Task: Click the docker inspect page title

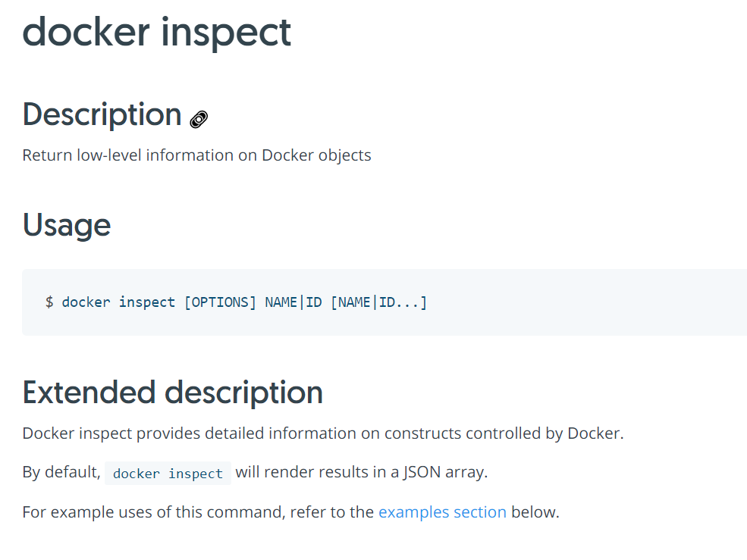Action: [157, 33]
